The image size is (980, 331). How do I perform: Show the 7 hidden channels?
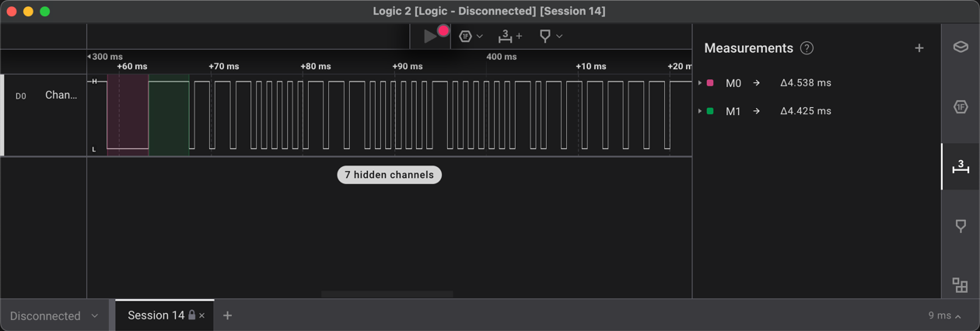(x=389, y=175)
